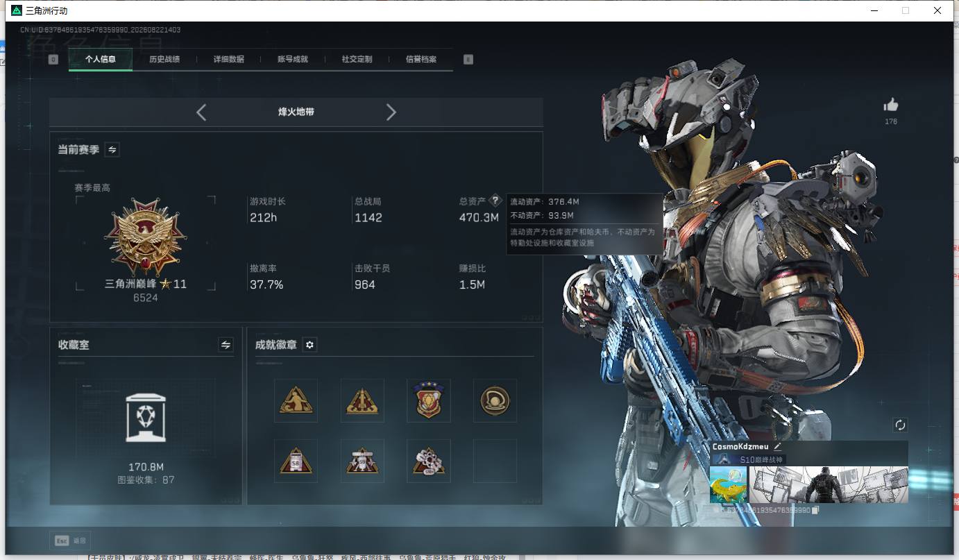Click the 1.5M profit ratio value
959x560 pixels.
click(472, 285)
